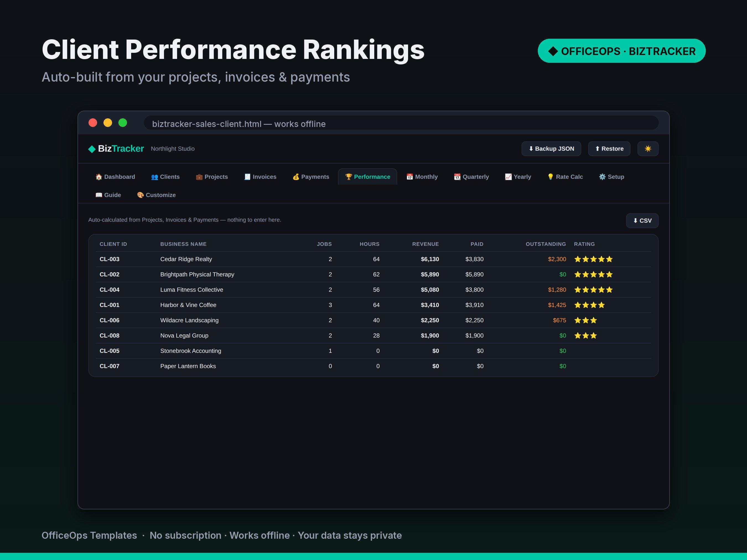Viewport: 747px width, 560px height.
Task: Toggle the light theme sun button
Action: pyautogui.click(x=647, y=149)
